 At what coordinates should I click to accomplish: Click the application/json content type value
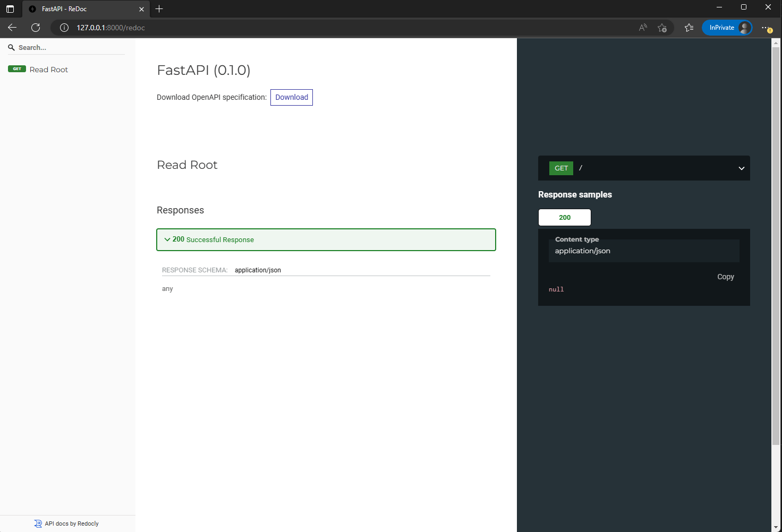tap(583, 251)
